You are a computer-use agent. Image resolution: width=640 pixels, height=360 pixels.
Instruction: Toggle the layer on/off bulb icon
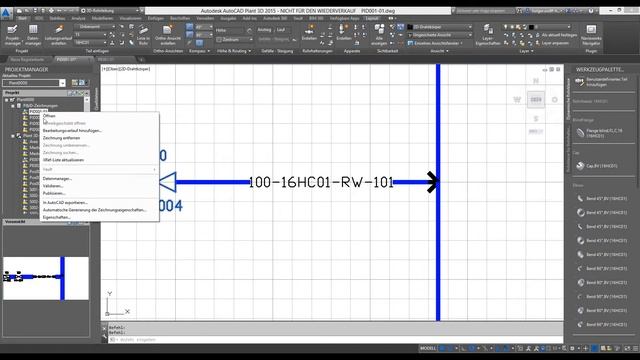click(505, 27)
